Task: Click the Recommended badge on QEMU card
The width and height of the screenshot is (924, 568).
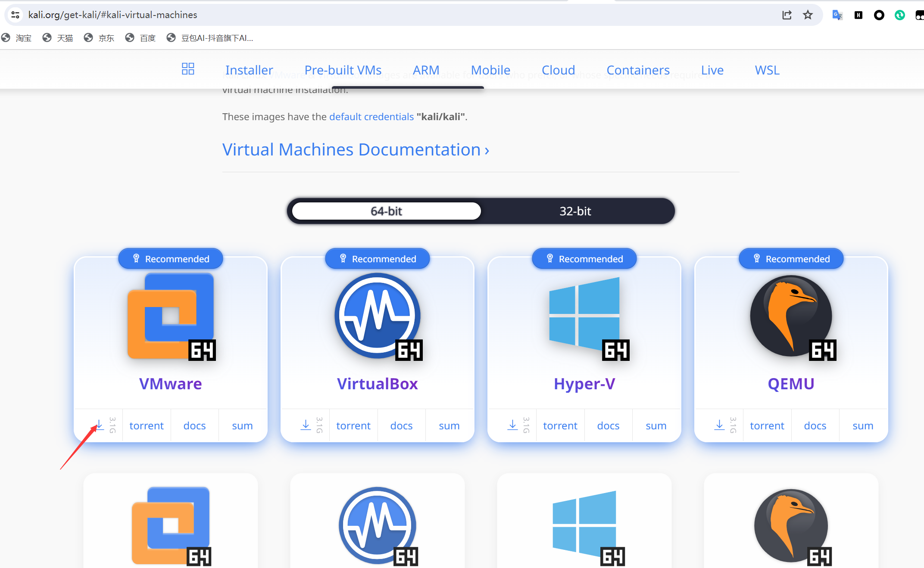Action: [x=791, y=258]
